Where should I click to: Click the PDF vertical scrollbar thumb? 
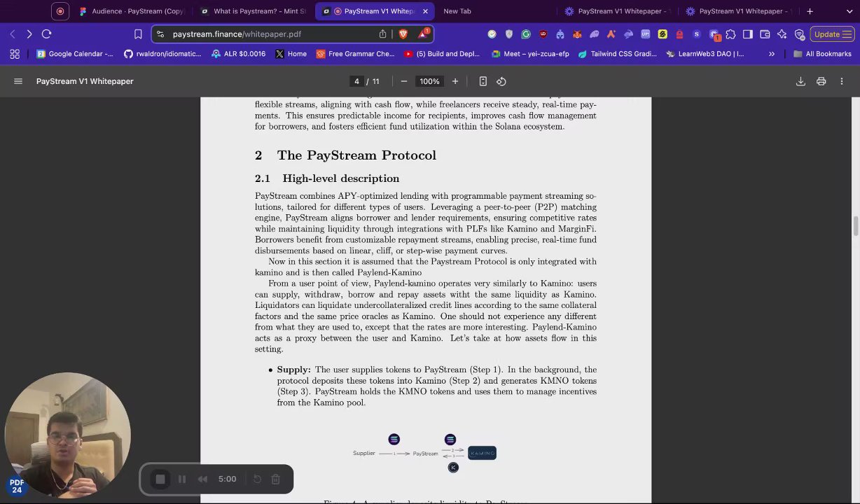(855, 227)
